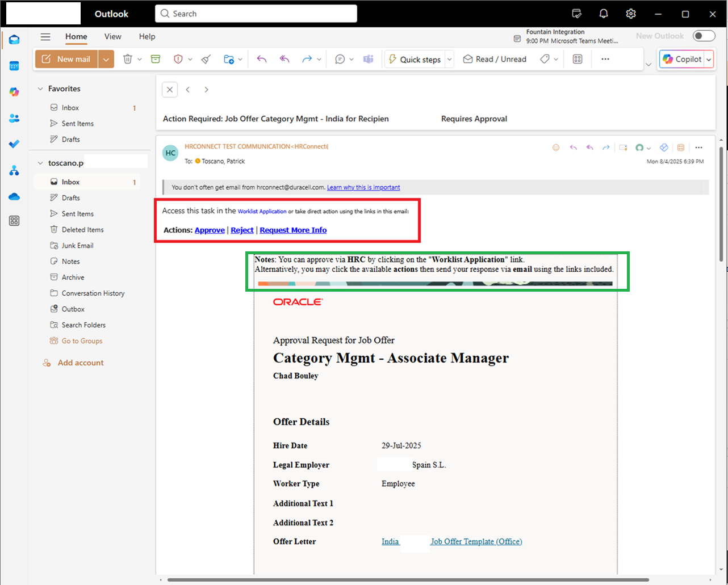The width and height of the screenshot is (728, 585).
Task: Open the Worklist Application link
Action: 262,211
